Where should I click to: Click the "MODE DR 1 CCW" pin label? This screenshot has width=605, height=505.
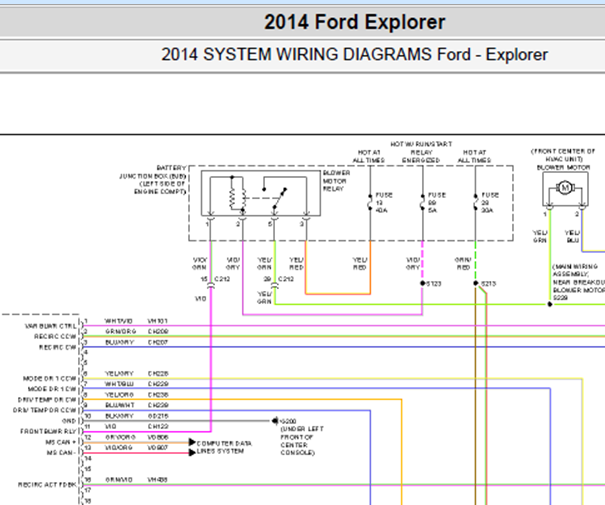point(50,379)
